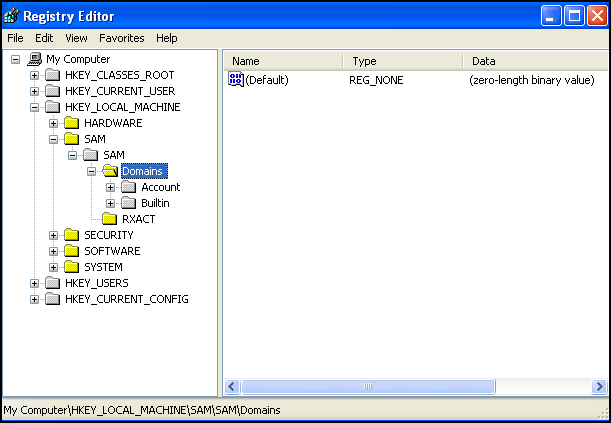
Task: Click the HKEY_CLASSES_ROOT folder icon
Action: click(x=53, y=75)
